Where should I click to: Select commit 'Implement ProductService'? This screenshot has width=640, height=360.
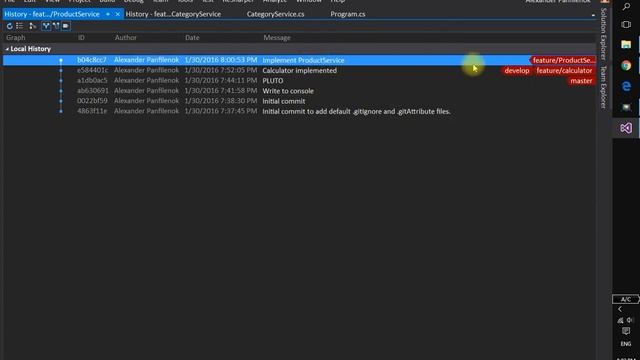coord(299,60)
